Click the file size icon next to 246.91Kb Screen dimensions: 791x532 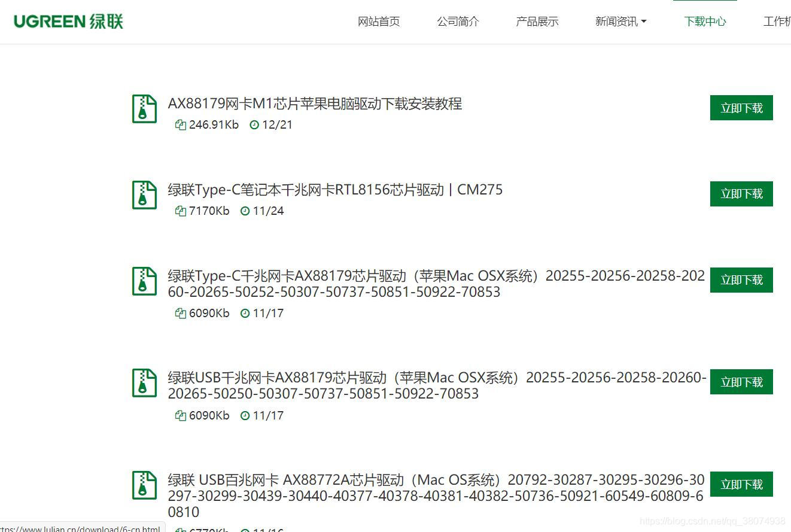[181, 124]
